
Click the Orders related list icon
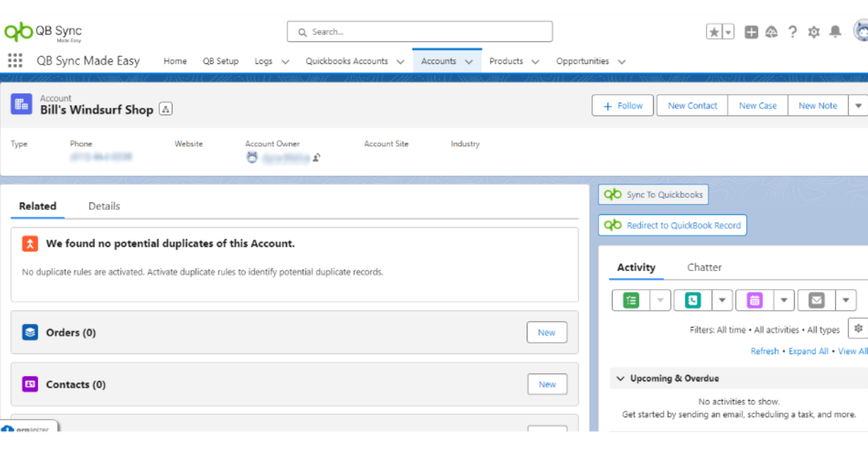(x=30, y=332)
